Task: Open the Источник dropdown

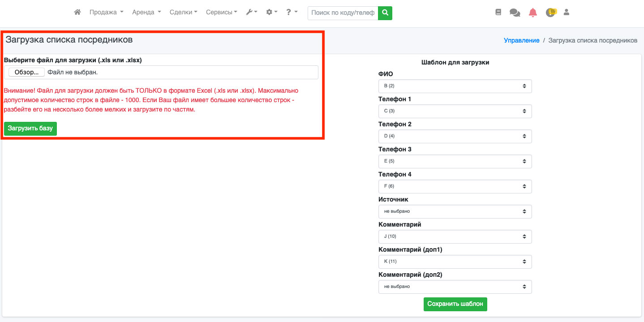Action: (455, 211)
